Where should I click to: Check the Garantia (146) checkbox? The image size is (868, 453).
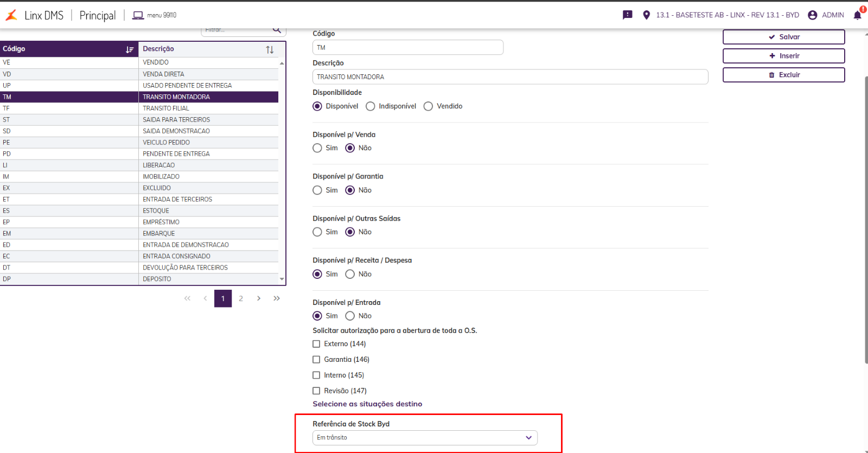pyautogui.click(x=316, y=360)
